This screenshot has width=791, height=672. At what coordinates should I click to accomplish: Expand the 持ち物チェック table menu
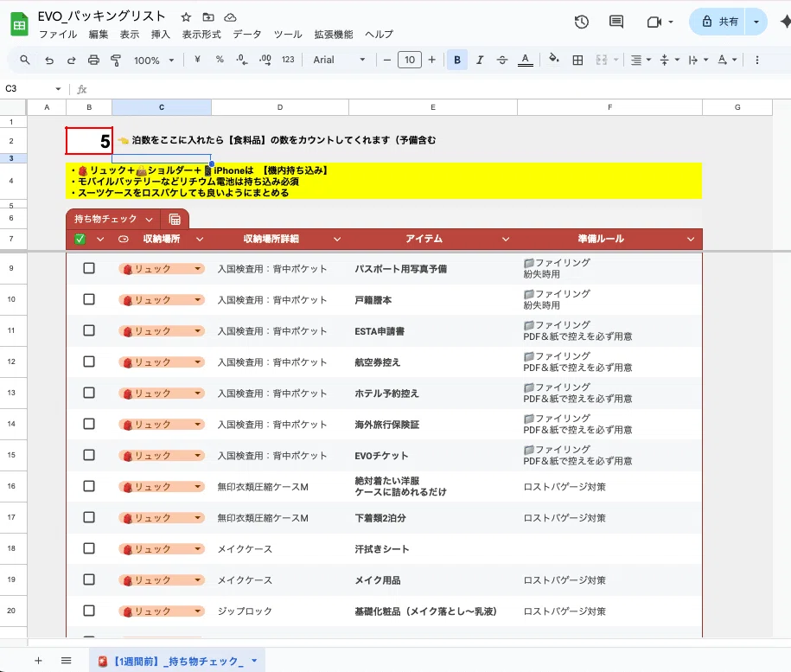[149, 220]
